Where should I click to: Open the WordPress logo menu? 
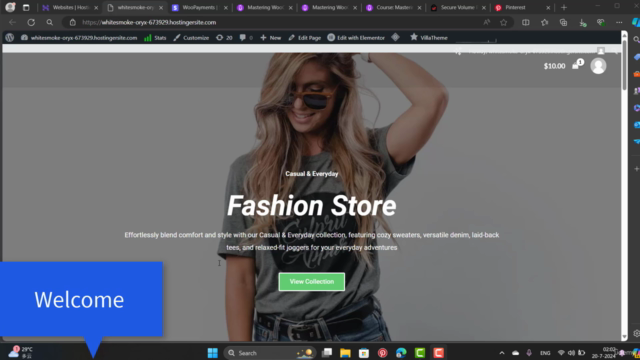(10, 38)
